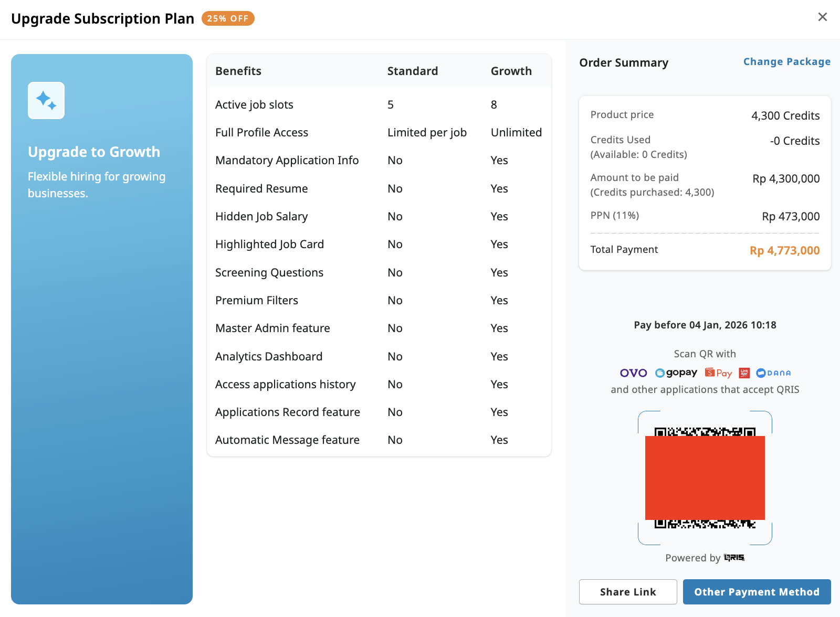
Task: Select the DANA payment icon
Action: (773, 373)
